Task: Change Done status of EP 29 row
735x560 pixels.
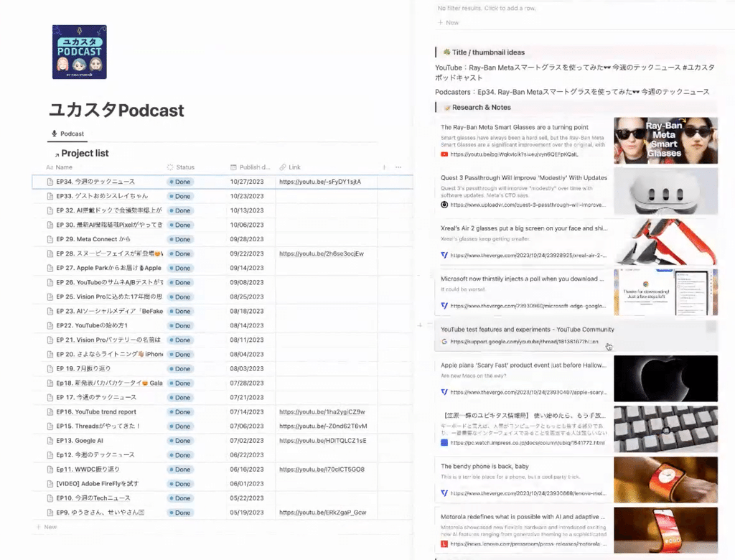Action: [x=179, y=239]
